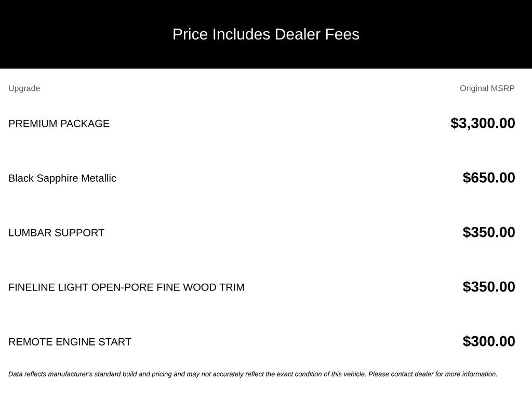Select the REMOTE ENGINE START item
The height and width of the screenshot is (399, 532).
70,342
